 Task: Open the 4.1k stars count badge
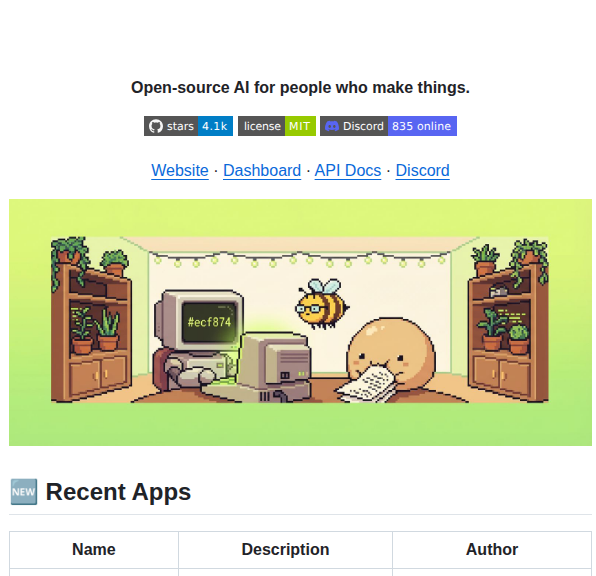click(215, 126)
